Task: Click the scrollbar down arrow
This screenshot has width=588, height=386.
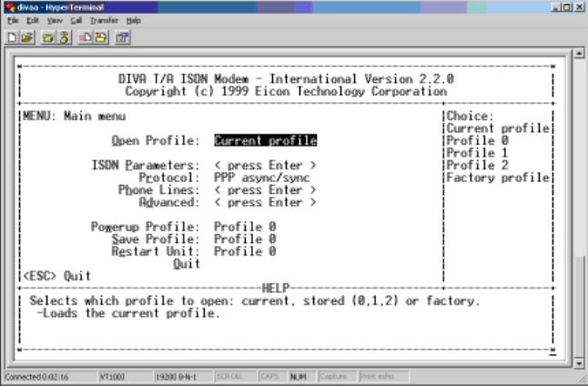Action: pyautogui.click(x=579, y=363)
